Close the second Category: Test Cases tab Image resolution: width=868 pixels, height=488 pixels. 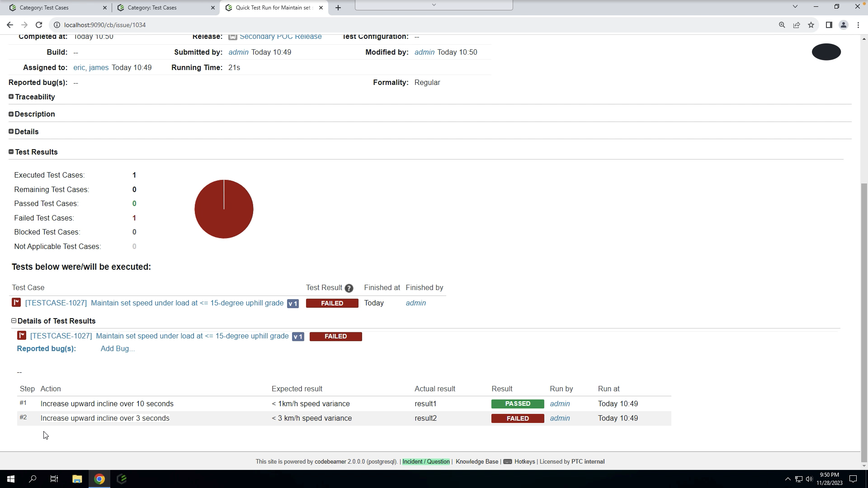pyautogui.click(x=213, y=8)
